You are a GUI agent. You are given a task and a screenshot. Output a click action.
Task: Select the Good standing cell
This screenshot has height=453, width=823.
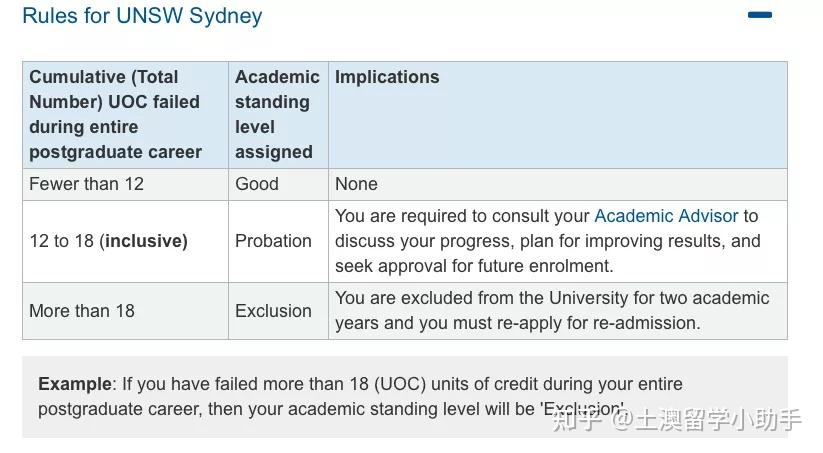[x=257, y=184]
